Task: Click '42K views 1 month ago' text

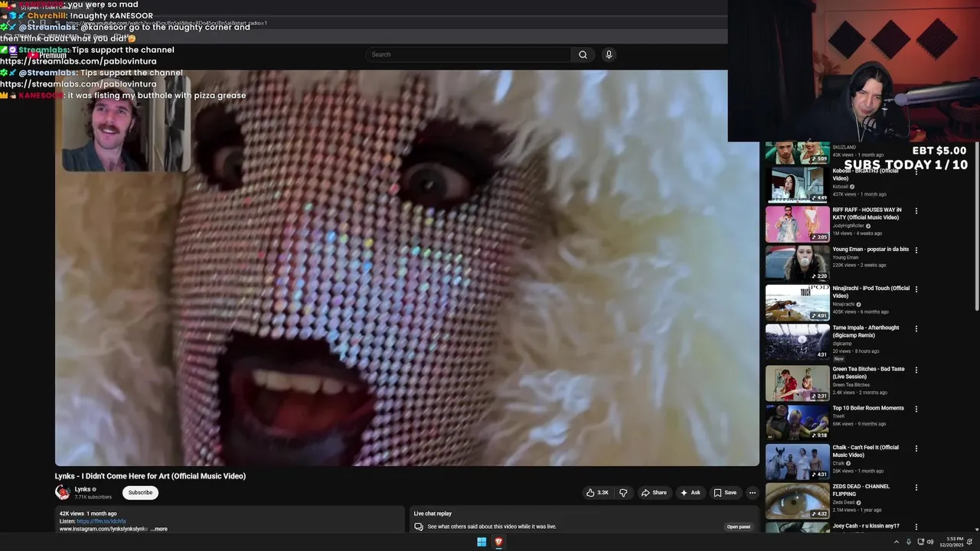Action: 88,514
